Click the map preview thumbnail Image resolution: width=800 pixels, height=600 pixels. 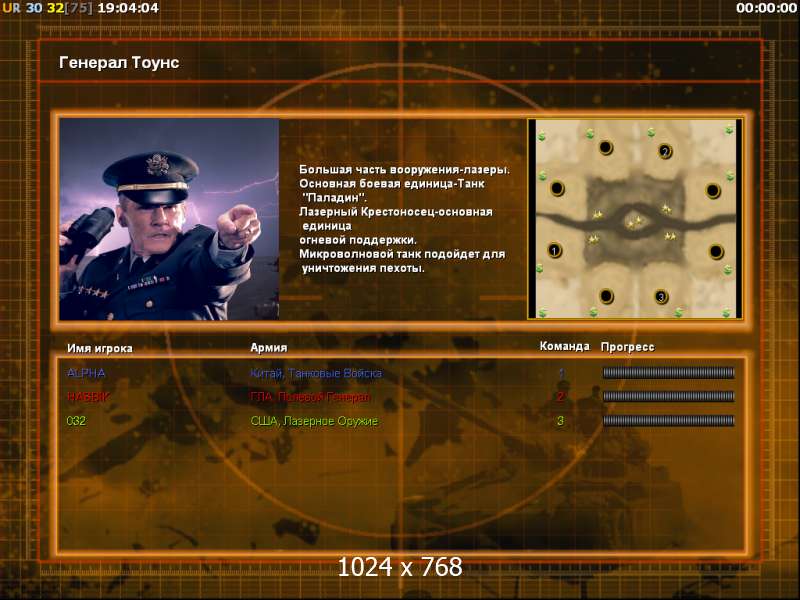coord(635,219)
